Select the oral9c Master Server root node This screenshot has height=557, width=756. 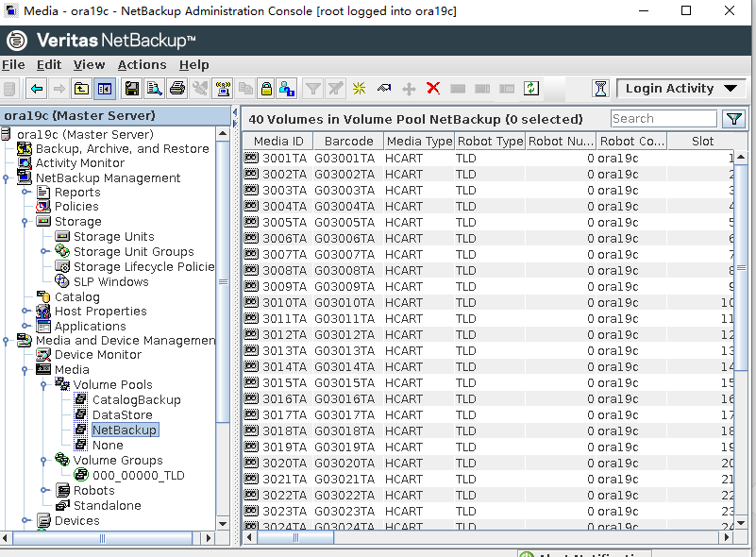click(x=85, y=134)
